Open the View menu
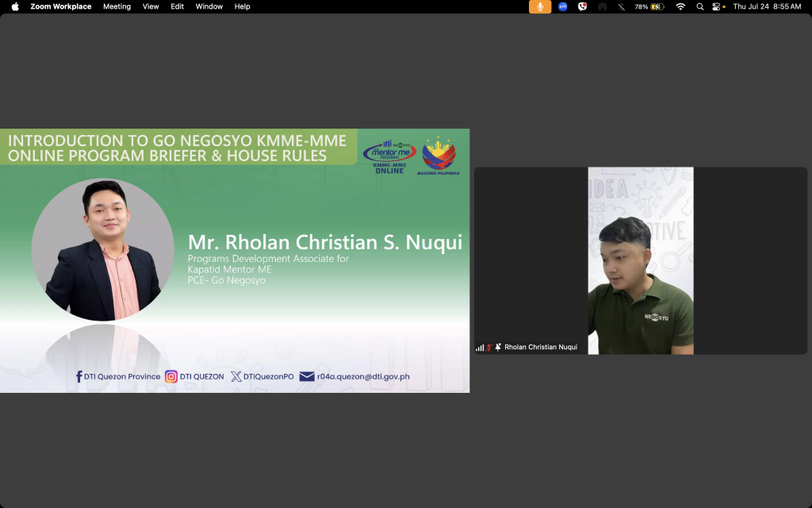Screen dimensions: 812x508 [151, 6]
